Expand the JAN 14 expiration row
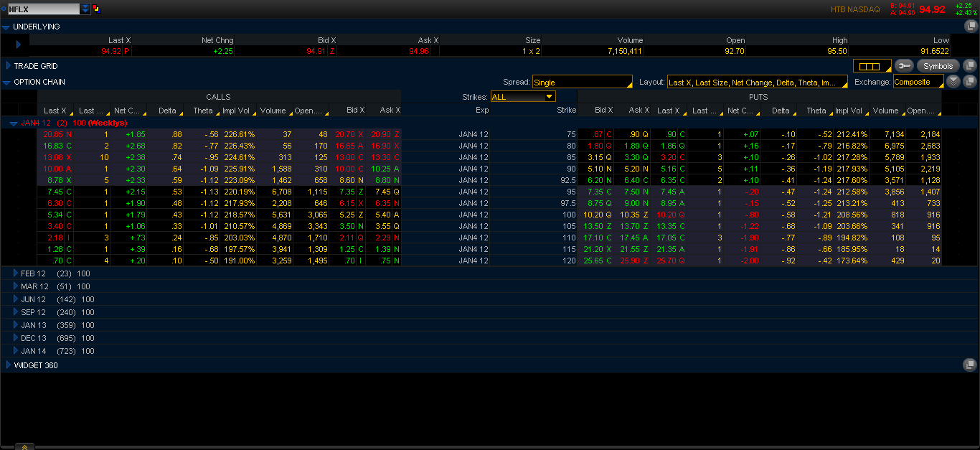This screenshot has width=980, height=450. pyautogui.click(x=16, y=351)
